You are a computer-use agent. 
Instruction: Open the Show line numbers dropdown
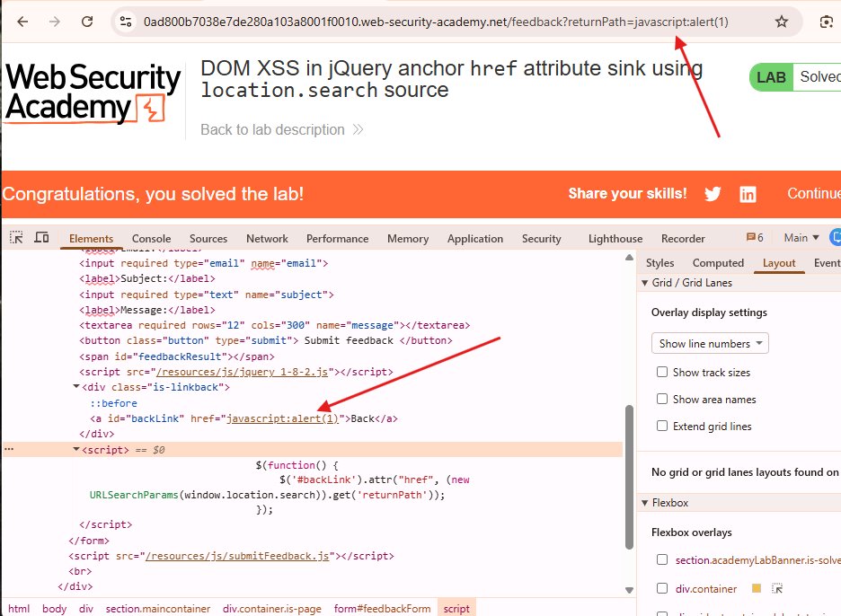tap(710, 343)
